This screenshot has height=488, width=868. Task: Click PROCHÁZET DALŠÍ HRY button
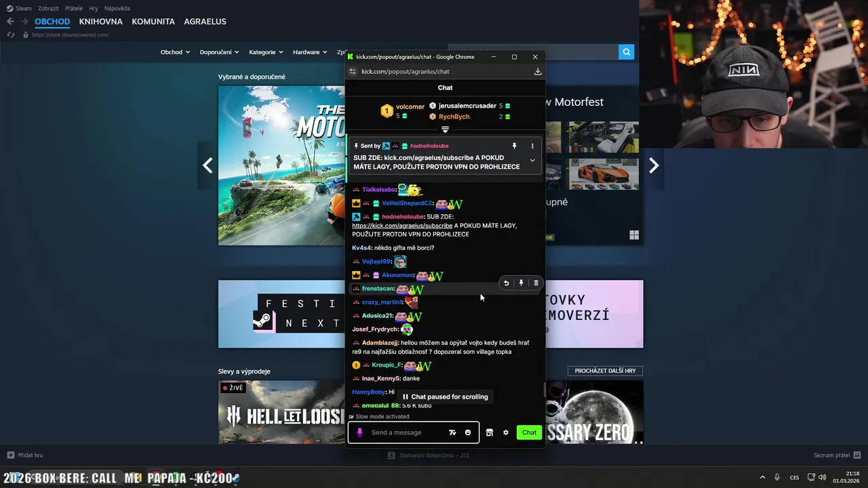click(x=605, y=371)
